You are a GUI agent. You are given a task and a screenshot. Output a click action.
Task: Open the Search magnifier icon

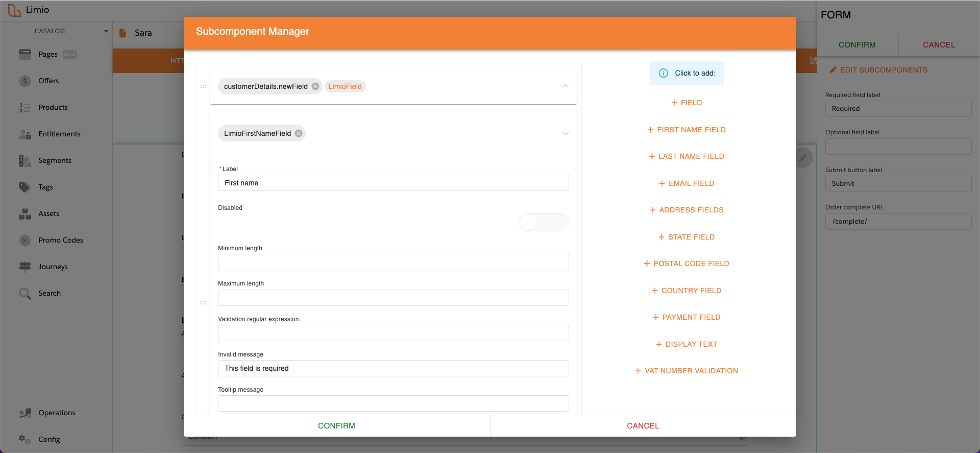(x=24, y=293)
